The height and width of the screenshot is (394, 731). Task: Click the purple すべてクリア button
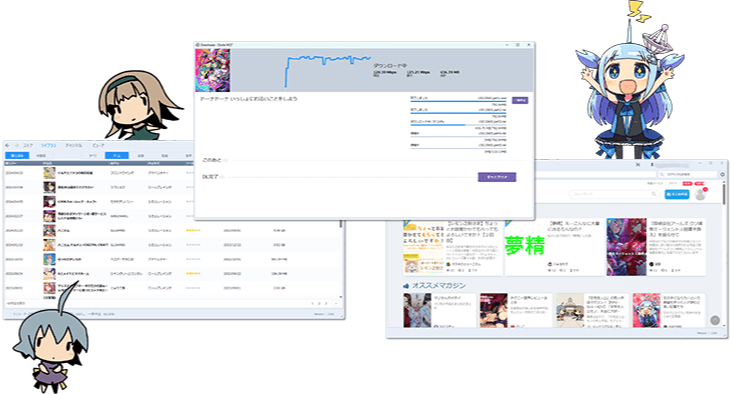(x=497, y=177)
